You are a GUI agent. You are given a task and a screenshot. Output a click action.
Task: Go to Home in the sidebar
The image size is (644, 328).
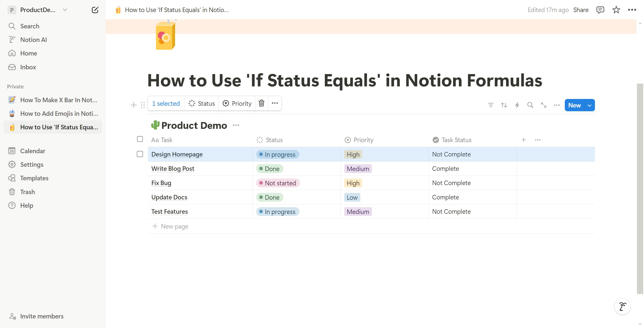[28, 53]
